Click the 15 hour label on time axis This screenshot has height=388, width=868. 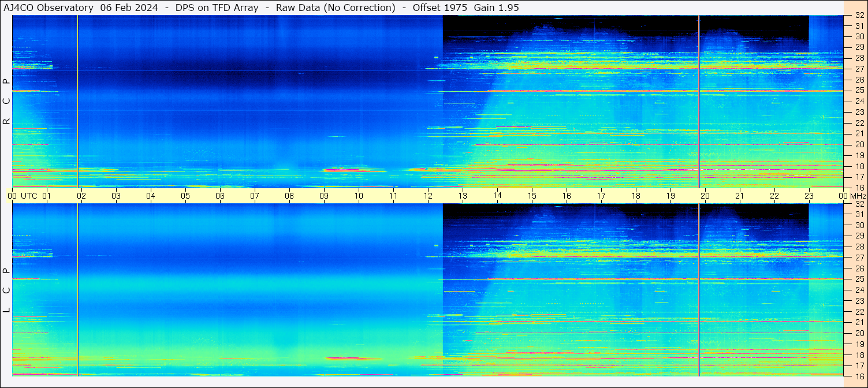(x=532, y=196)
